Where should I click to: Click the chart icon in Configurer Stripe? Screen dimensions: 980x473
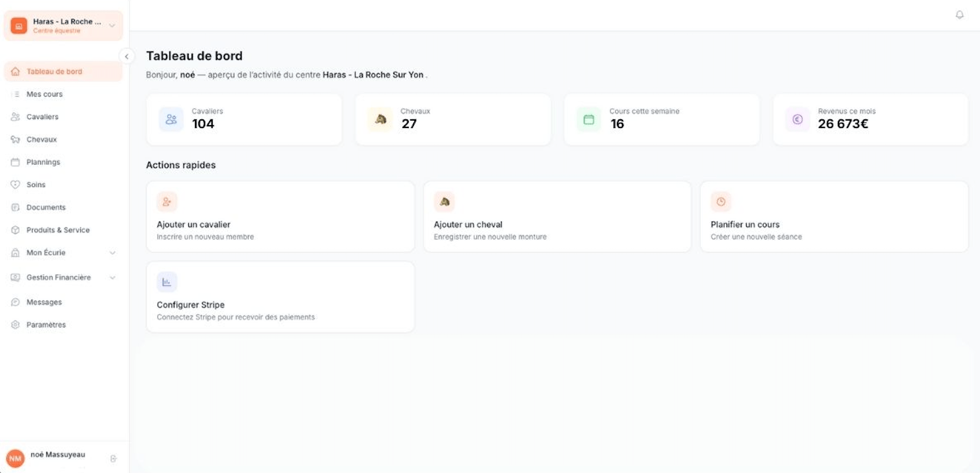tap(167, 282)
